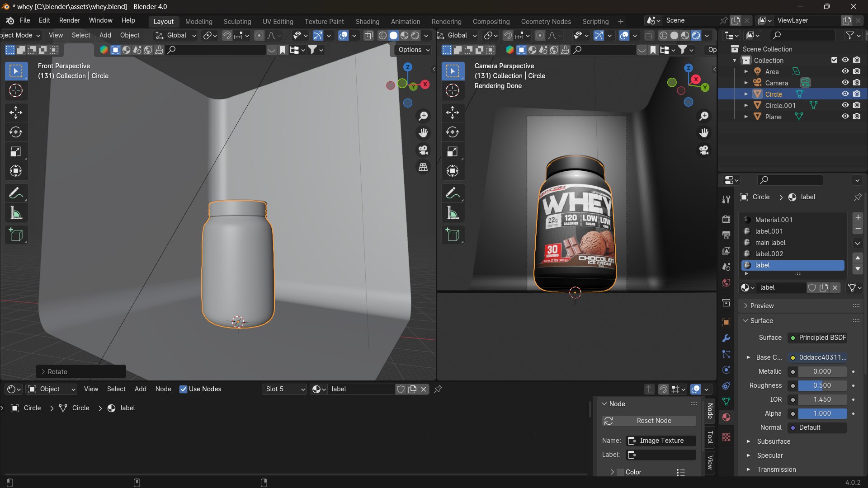Pin the node editor material
The width and height of the screenshot is (868, 488).
click(x=438, y=389)
